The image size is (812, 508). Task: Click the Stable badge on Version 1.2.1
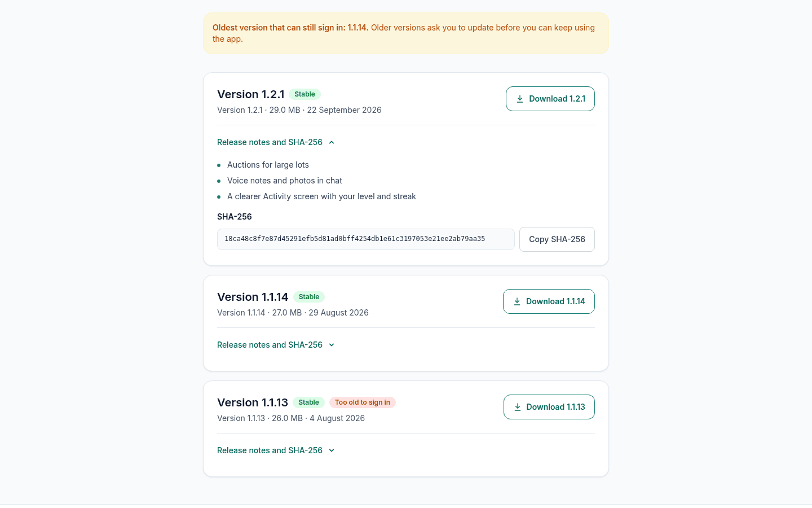click(304, 94)
